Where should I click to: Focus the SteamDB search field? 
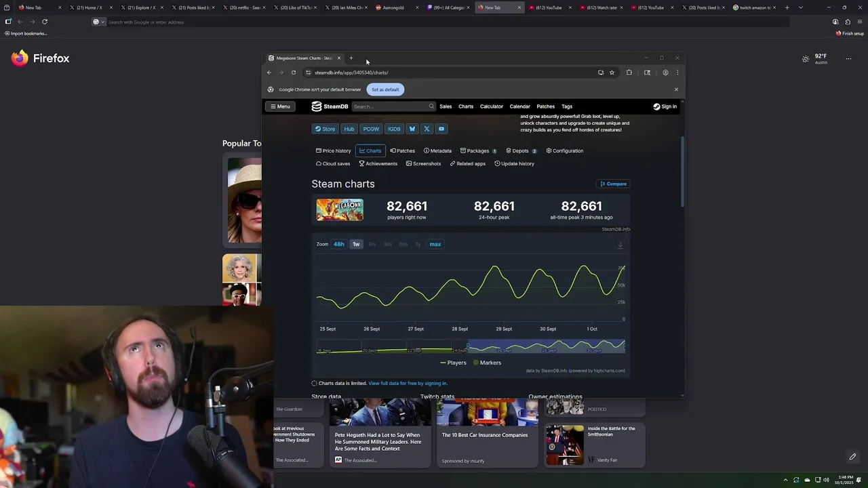[393, 106]
